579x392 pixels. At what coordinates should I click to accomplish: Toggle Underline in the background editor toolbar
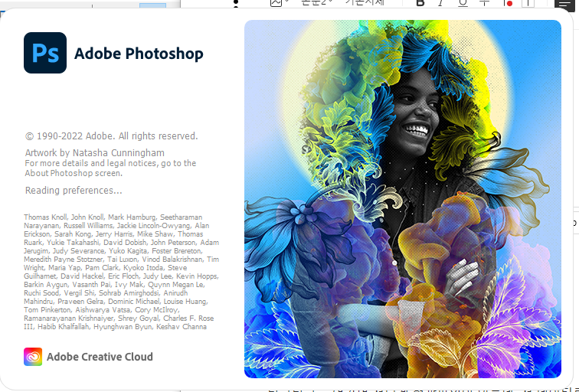463,3
